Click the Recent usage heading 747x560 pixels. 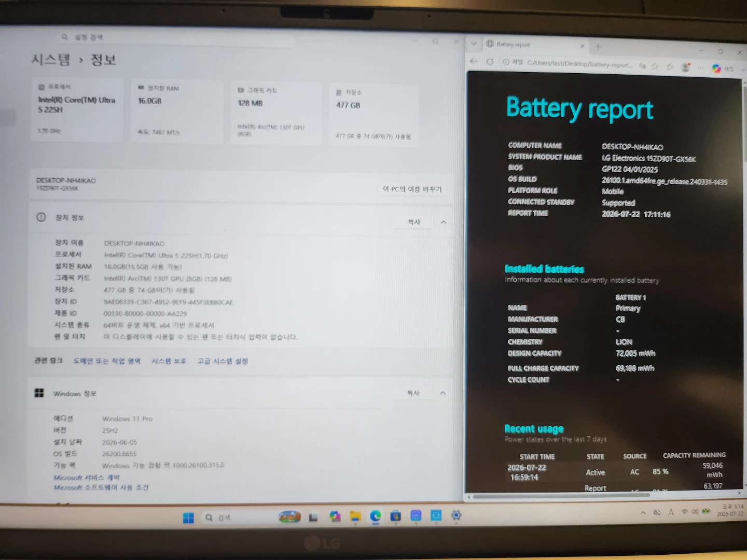(x=534, y=429)
